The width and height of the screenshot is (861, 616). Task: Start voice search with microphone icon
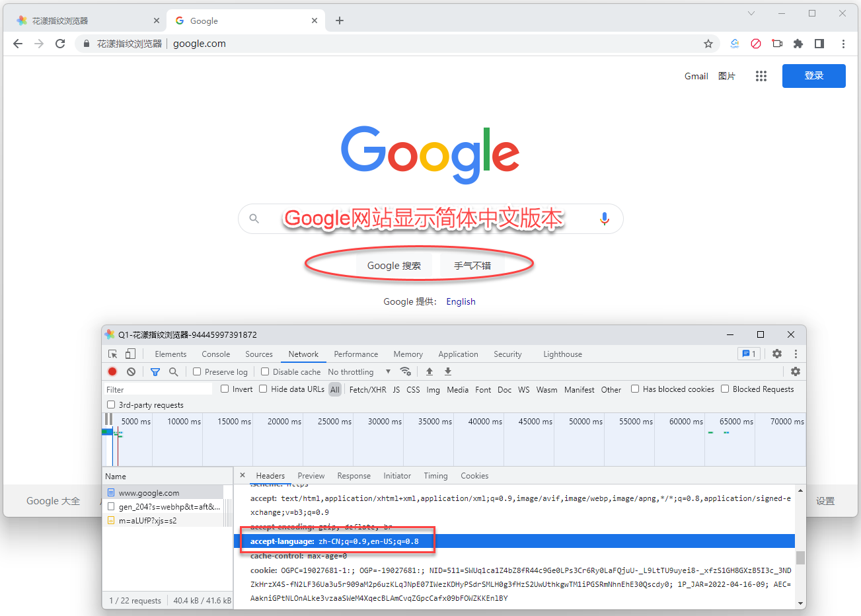(604, 219)
